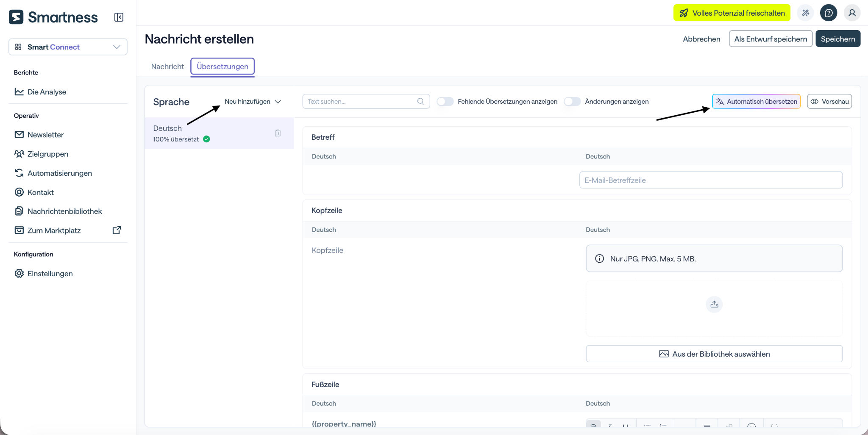Enable Änderungen anzeigen toggle

click(x=572, y=102)
